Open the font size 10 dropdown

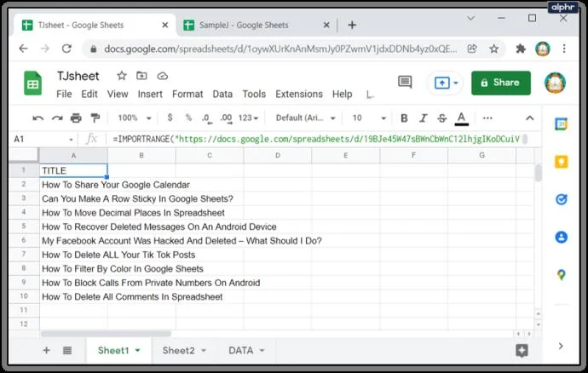pos(369,118)
